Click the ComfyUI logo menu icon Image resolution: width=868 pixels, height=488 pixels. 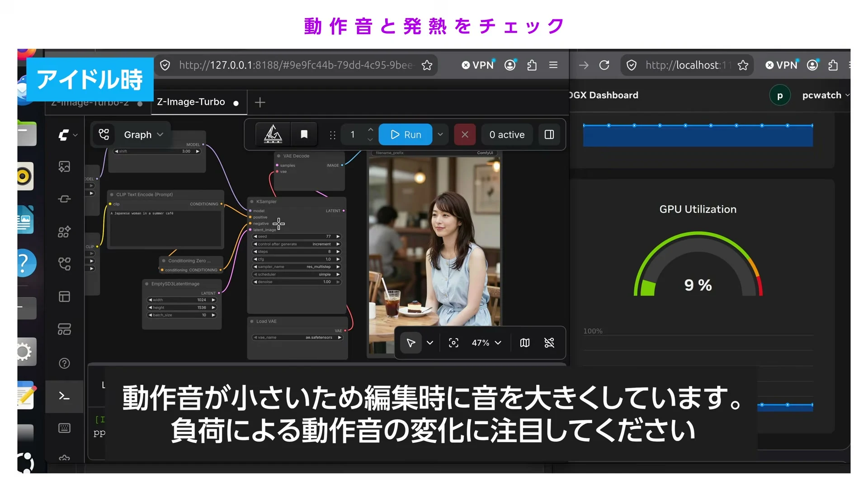pos(64,135)
